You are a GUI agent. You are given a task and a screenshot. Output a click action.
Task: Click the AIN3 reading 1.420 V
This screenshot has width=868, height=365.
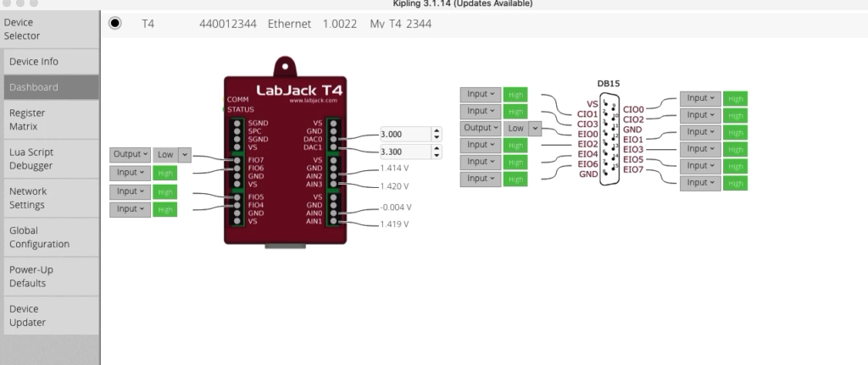pos(394,185)
